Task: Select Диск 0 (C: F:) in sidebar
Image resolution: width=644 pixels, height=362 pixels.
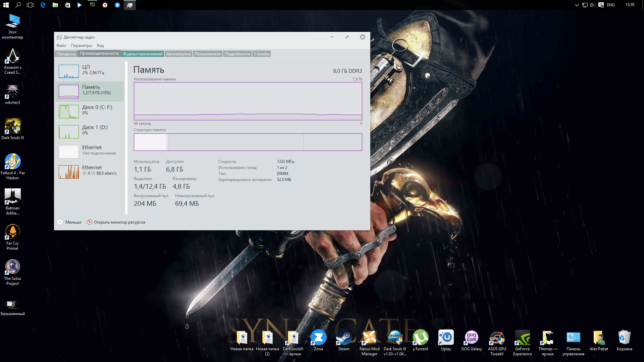Action: [x=89, y=111]
